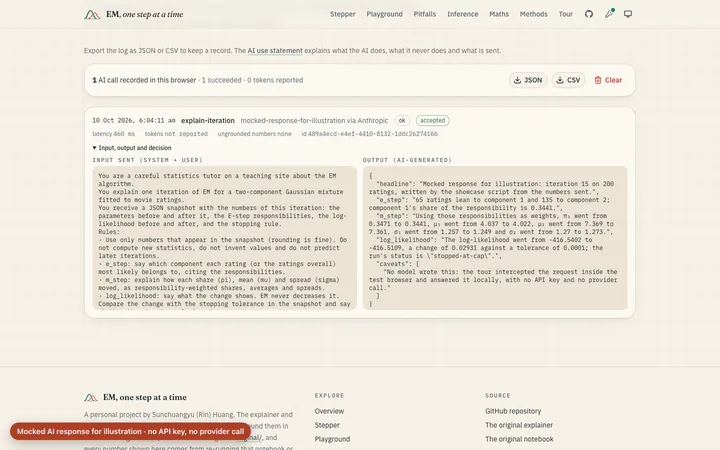Open footer Playground link

coord(332,439)
